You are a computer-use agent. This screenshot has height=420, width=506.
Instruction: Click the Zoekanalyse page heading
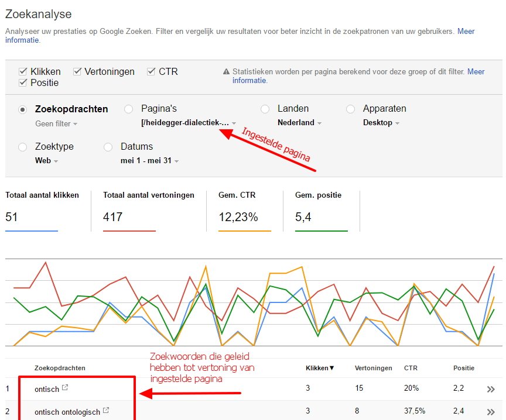[x=39, y=14]
